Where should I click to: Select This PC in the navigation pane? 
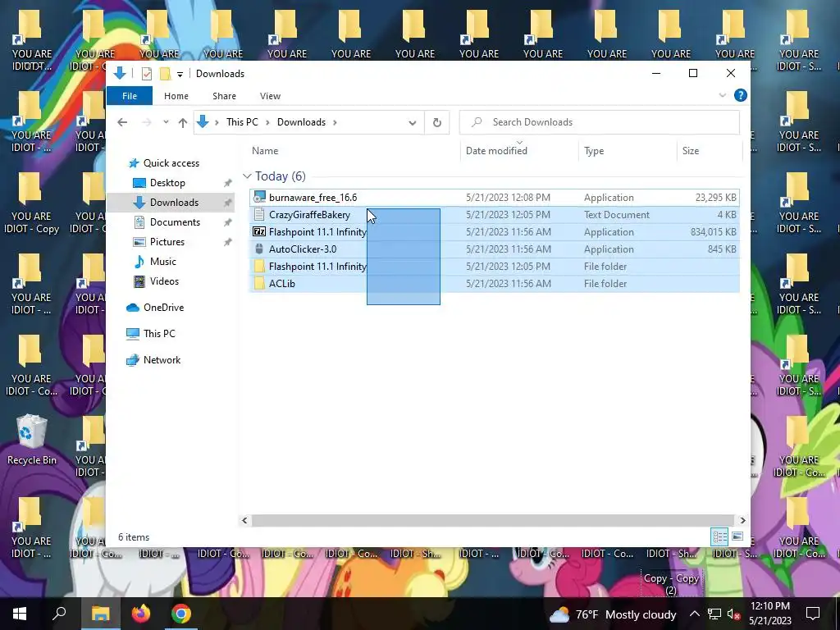159,334
